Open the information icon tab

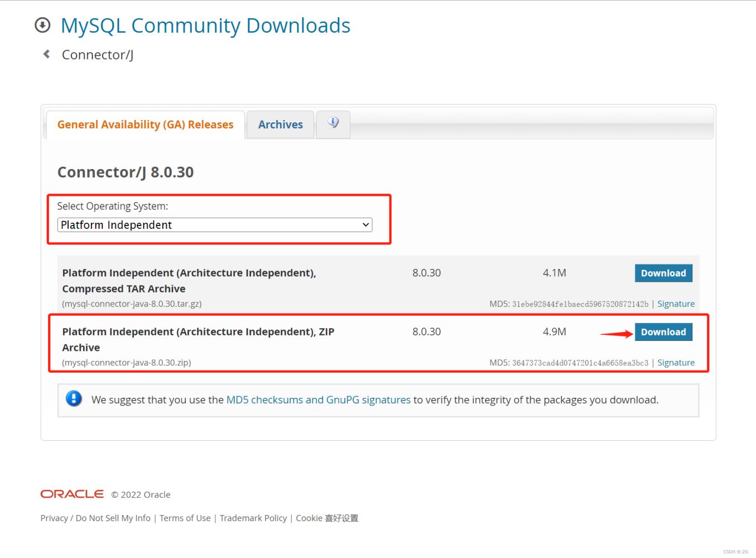[333, 124]
